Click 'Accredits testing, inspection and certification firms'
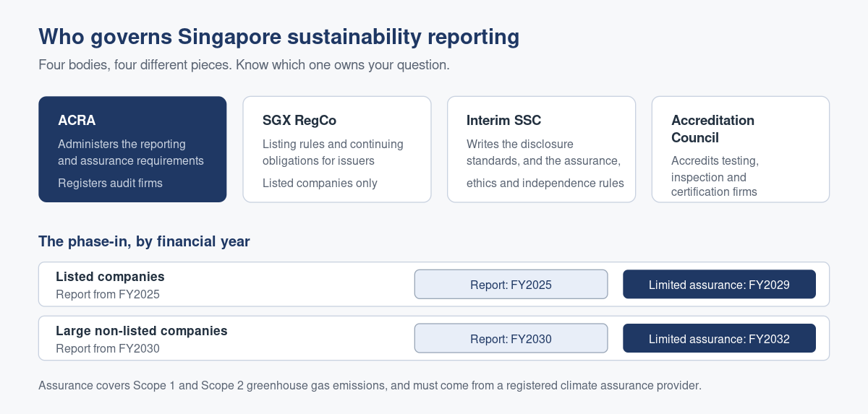 click(715, 176)
